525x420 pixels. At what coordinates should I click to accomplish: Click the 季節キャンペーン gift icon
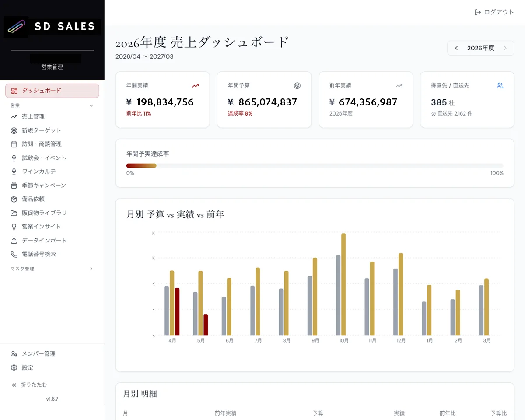click(14, 185)
